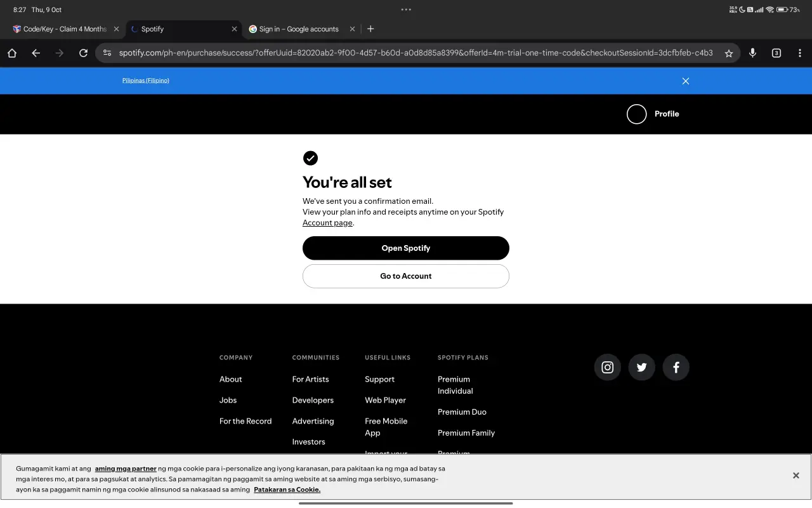
Task: Tap the bottom navigation gesture bar
Action: [406, 503]
